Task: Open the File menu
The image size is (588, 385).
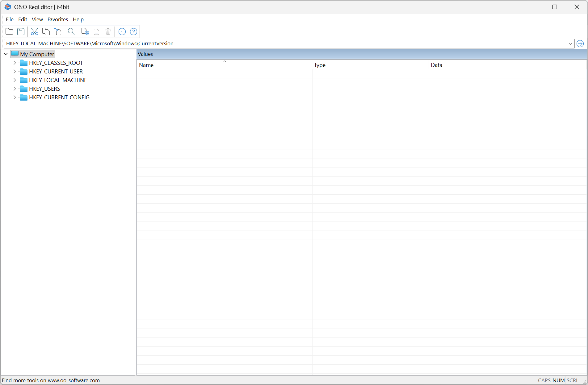Action: coord(10,19)
